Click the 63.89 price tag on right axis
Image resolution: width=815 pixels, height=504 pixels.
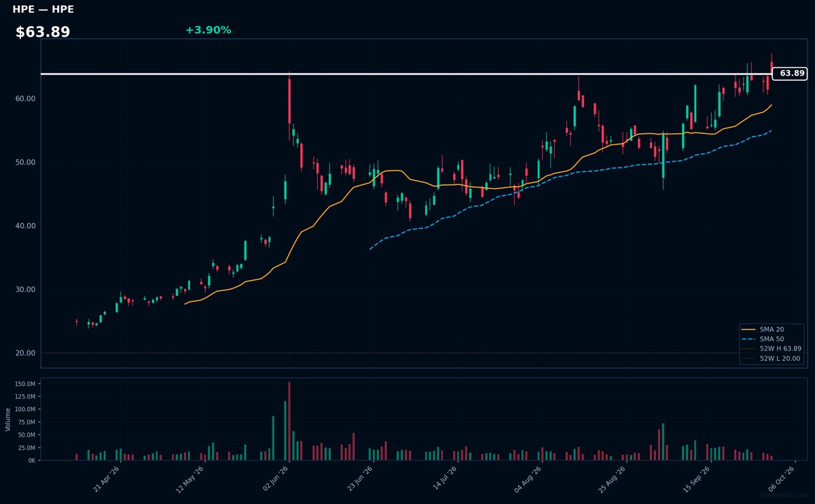791,73
